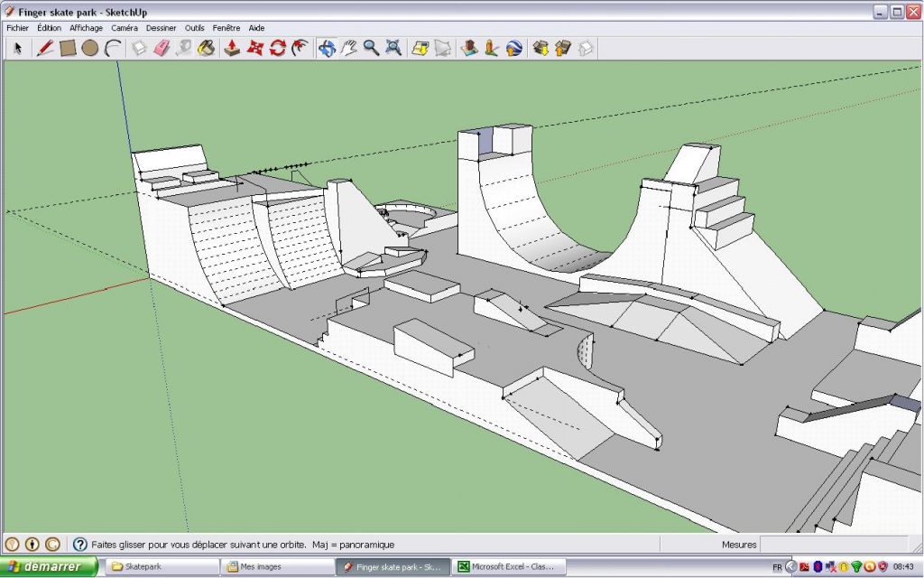The width and height of the screenshot is (924, 578).
Task: Open the Fenêtre menu
Action: click(x=225, y=28)
